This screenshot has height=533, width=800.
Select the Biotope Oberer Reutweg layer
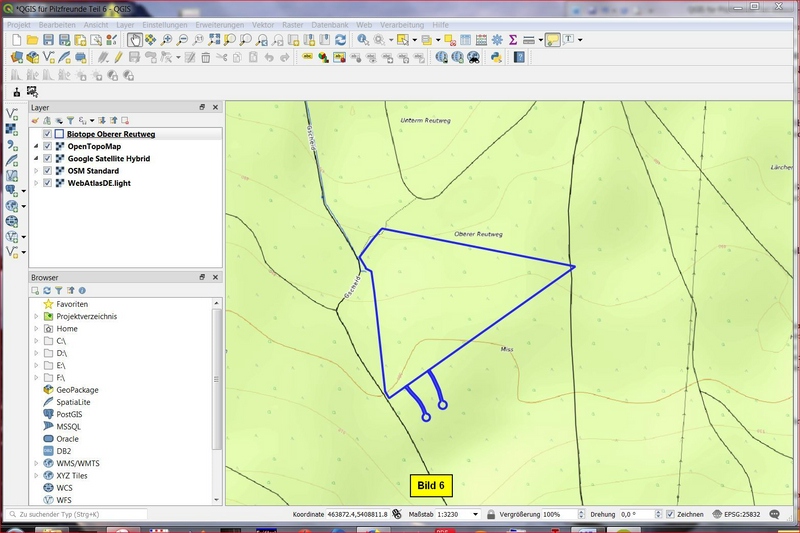click(110, 134)
